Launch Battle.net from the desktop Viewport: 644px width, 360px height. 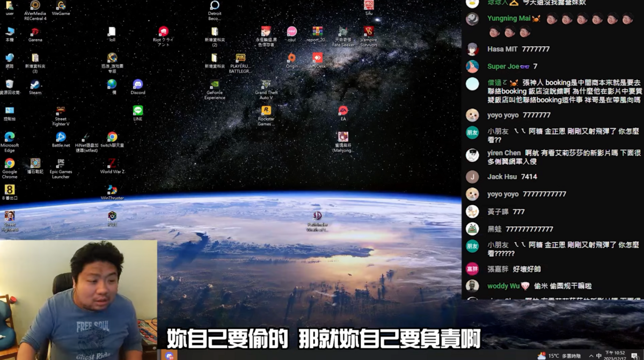point(61,140)
